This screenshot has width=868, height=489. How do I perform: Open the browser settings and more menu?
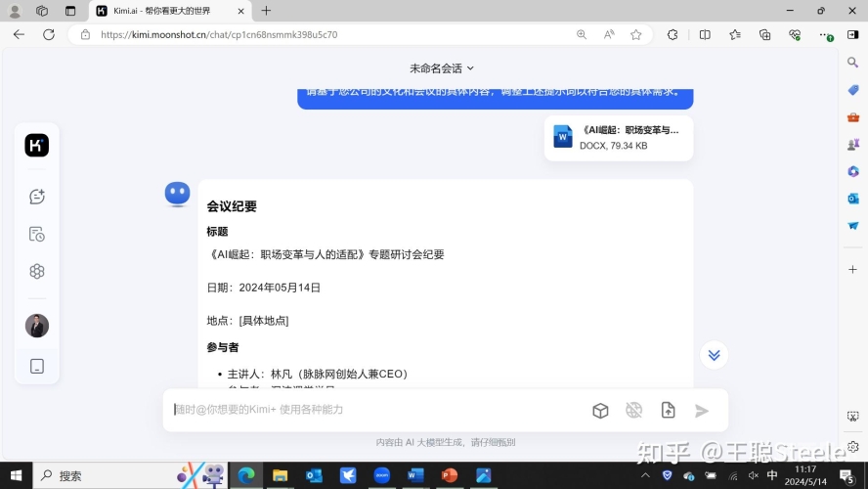[825, 34]
